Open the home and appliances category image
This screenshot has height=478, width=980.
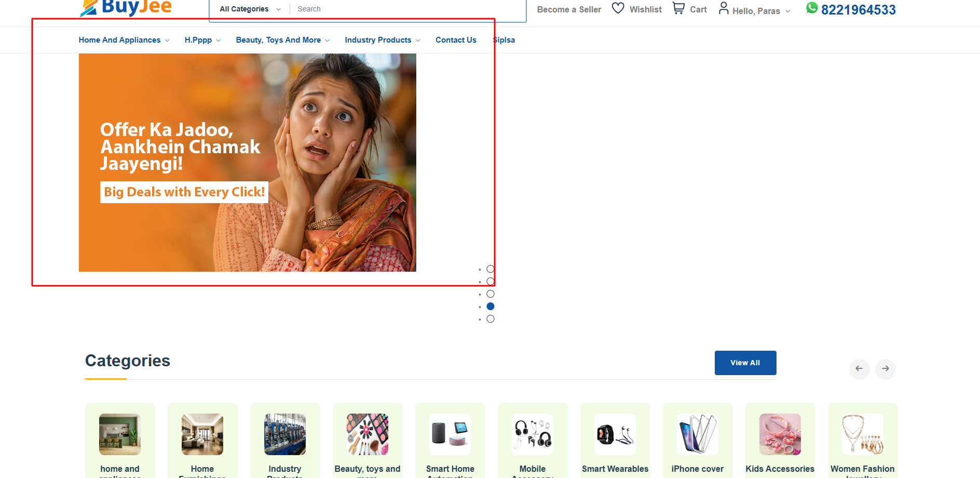(x=120, y=434)
